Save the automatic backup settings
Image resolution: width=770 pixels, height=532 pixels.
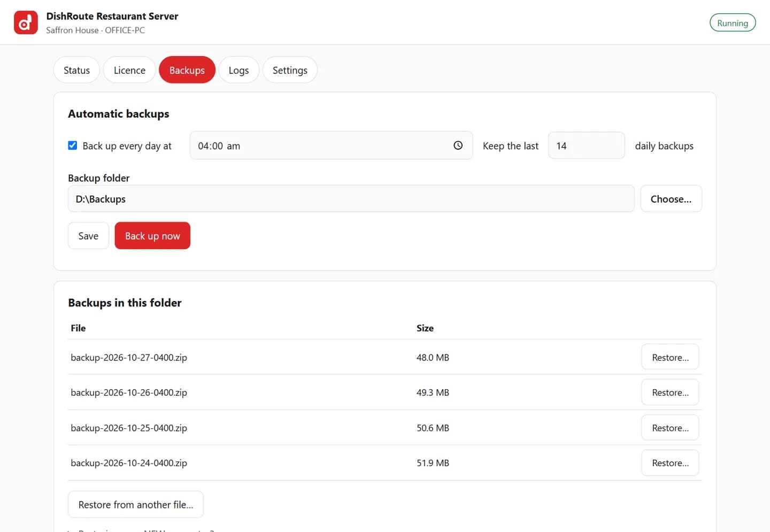88,236
